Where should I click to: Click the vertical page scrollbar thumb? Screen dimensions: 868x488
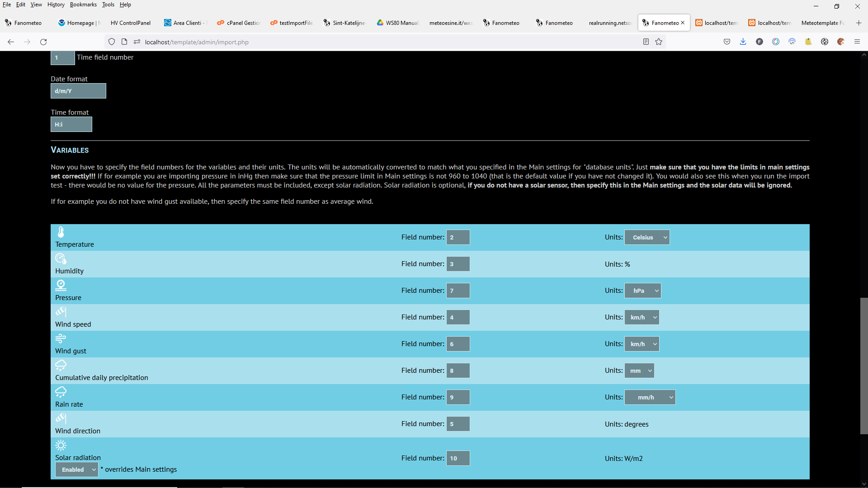point(864,366)
